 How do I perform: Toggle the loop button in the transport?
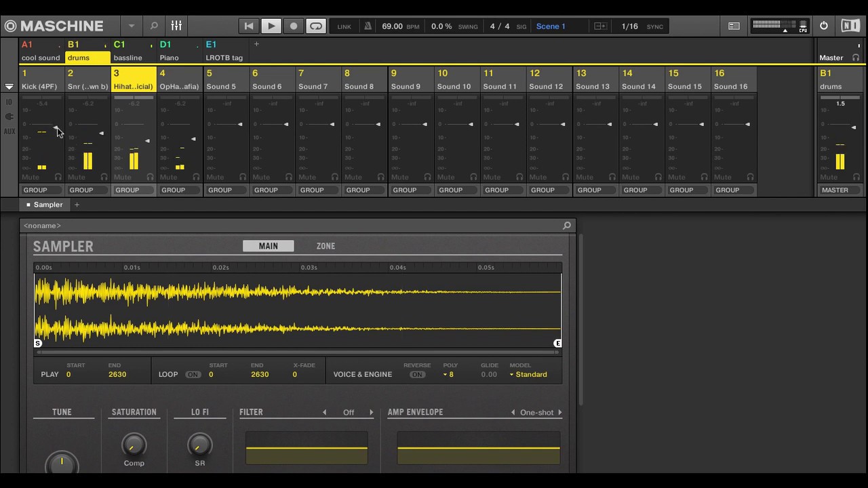click(316, 26)
